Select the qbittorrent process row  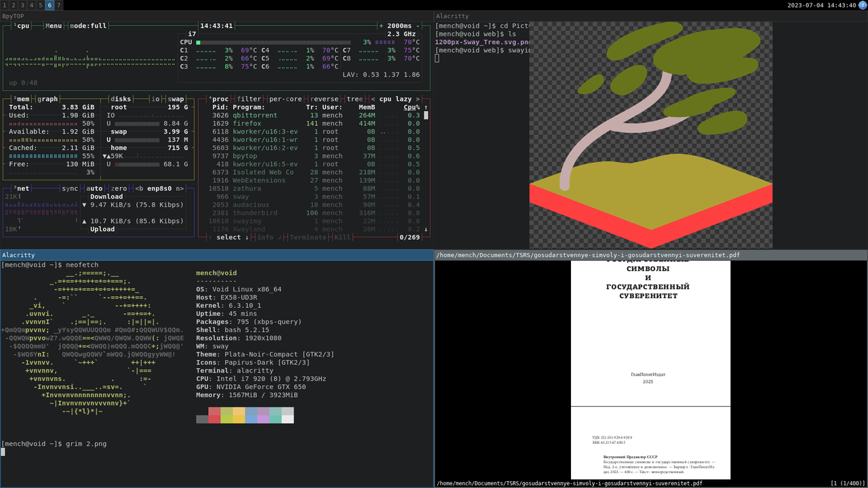(316, 115)
